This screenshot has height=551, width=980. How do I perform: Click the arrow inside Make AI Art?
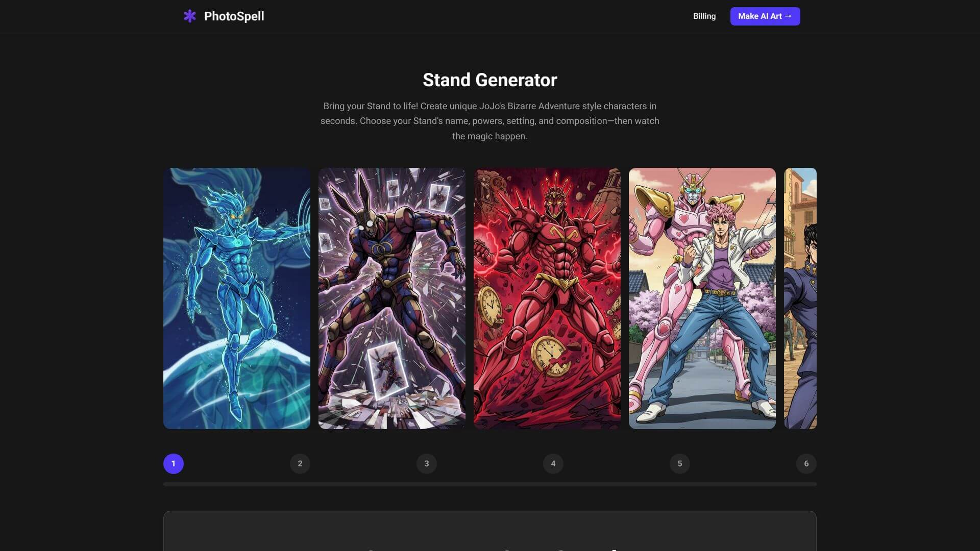coord(788,16)
